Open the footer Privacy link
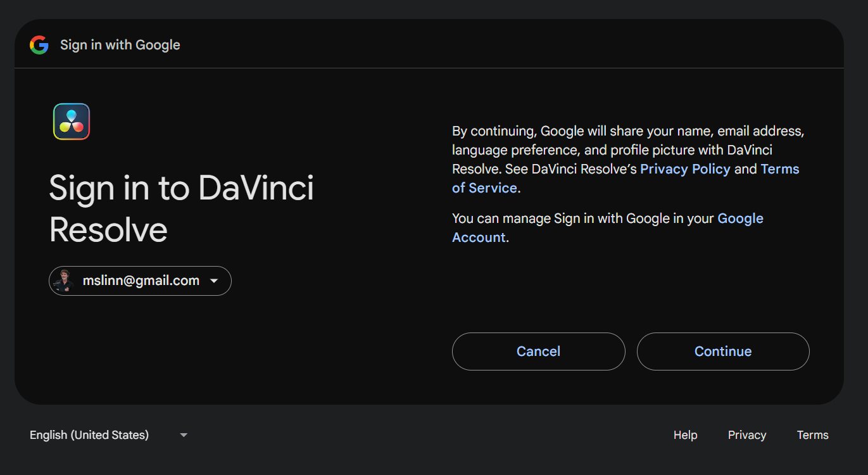868x475 pixels. pyautogui.click(x=746, y=435)
